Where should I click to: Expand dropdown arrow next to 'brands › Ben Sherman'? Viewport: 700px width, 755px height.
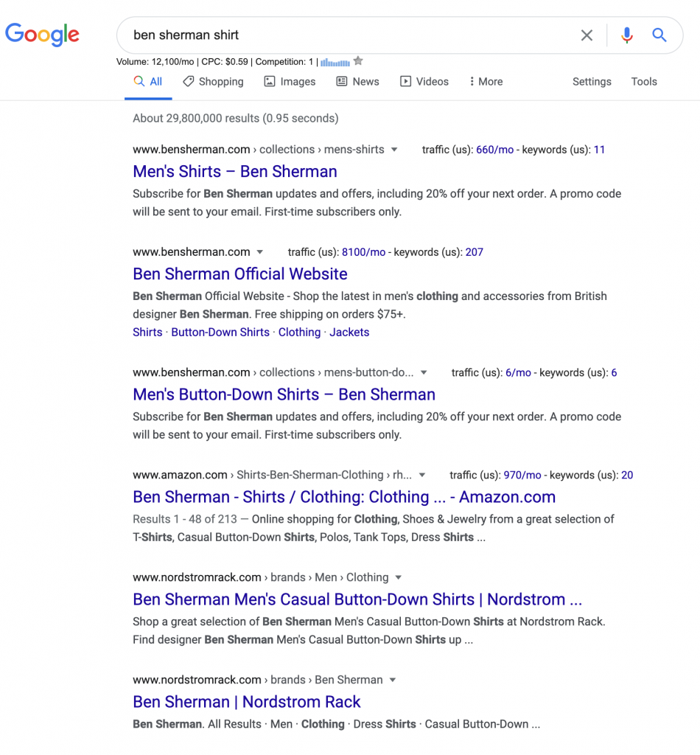(393, 681)
